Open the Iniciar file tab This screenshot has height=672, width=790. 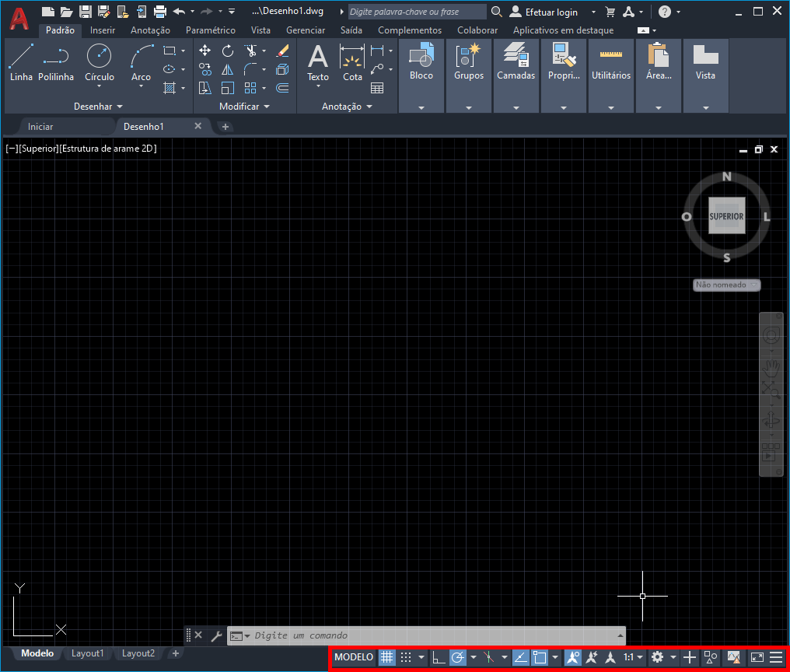[x=40, y=127]
